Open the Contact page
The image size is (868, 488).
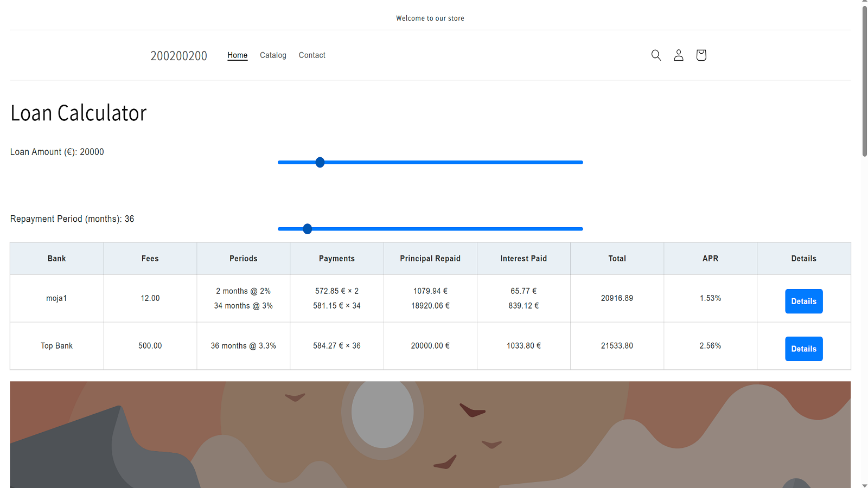[312, 55]
